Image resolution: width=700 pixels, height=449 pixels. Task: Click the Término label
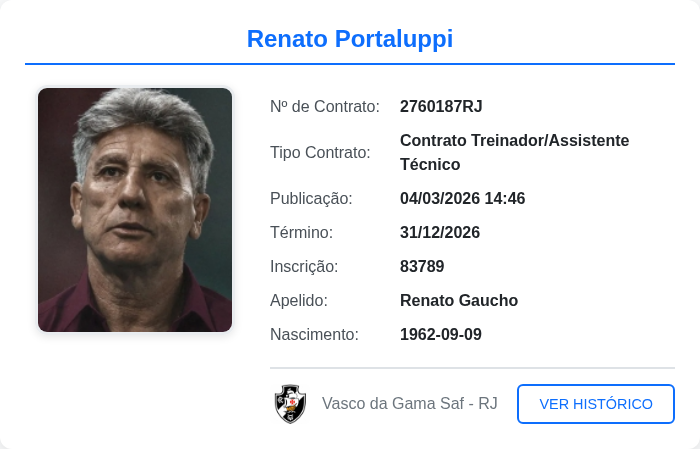point(301,232)
